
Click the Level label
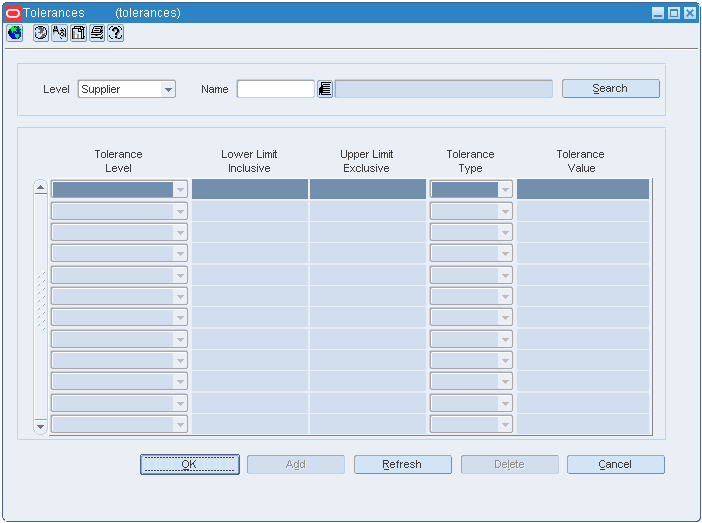(56, 89)
